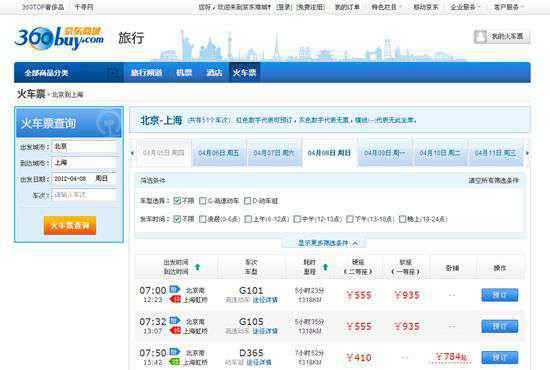The width and height of the screenshot is (550, 370).
Task: Select the 火车票 nav tab
Action: pyautogui.click(x=244, y=73)
